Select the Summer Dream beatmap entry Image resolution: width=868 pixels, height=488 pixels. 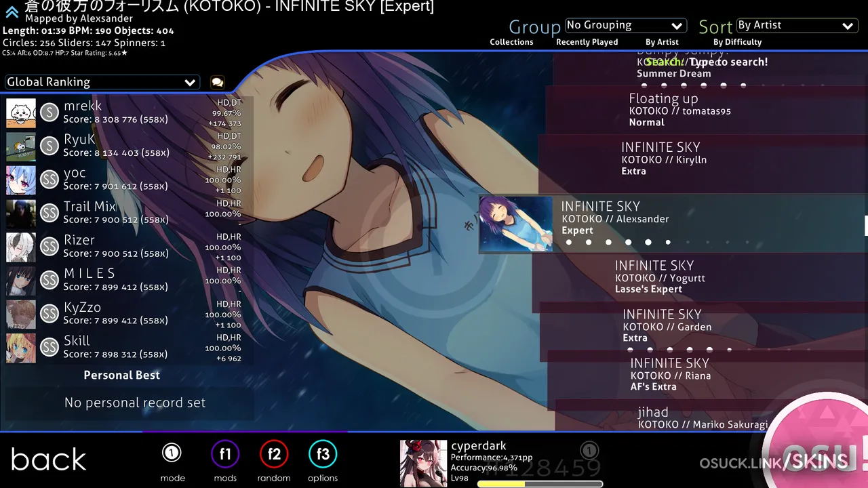[x=711, y=68]
